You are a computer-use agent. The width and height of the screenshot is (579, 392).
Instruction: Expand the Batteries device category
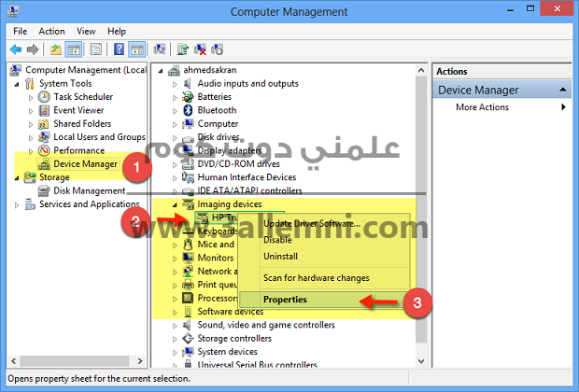click(176, 97)
